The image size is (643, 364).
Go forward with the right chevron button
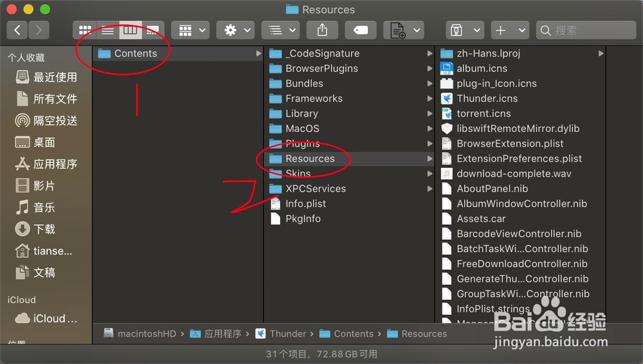tap(39, 30)
